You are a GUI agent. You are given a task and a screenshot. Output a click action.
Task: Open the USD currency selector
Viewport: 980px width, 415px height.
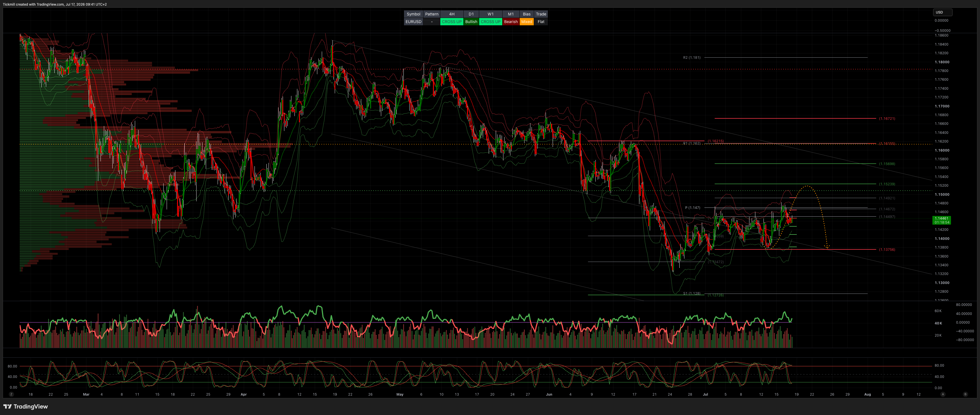click(x=942, y=12)
